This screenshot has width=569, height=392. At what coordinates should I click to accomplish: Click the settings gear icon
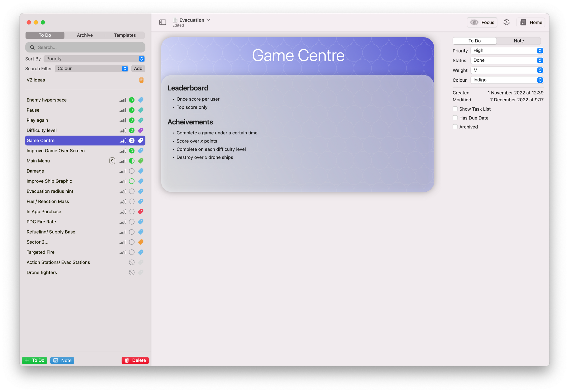tap(506, 22)
